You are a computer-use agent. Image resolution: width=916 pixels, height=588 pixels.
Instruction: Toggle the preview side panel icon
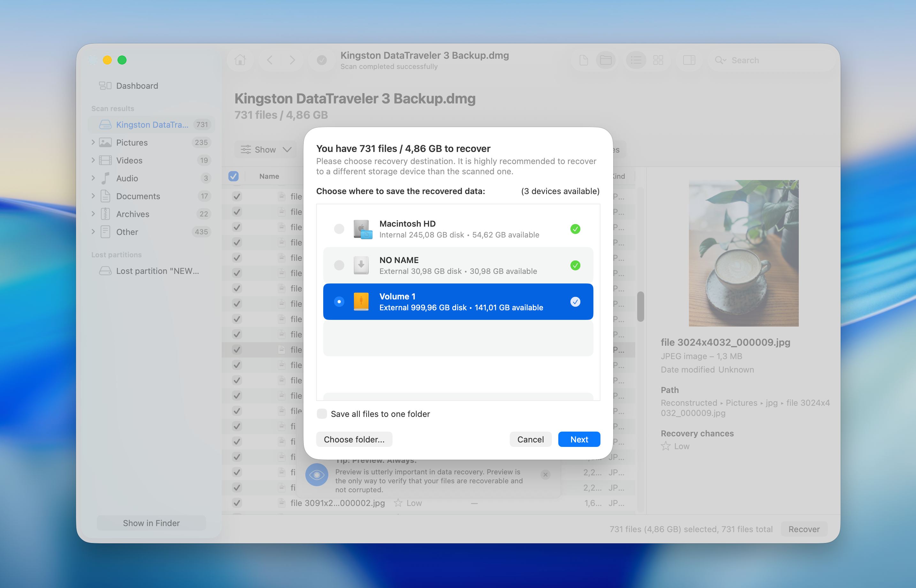(689, 60)
